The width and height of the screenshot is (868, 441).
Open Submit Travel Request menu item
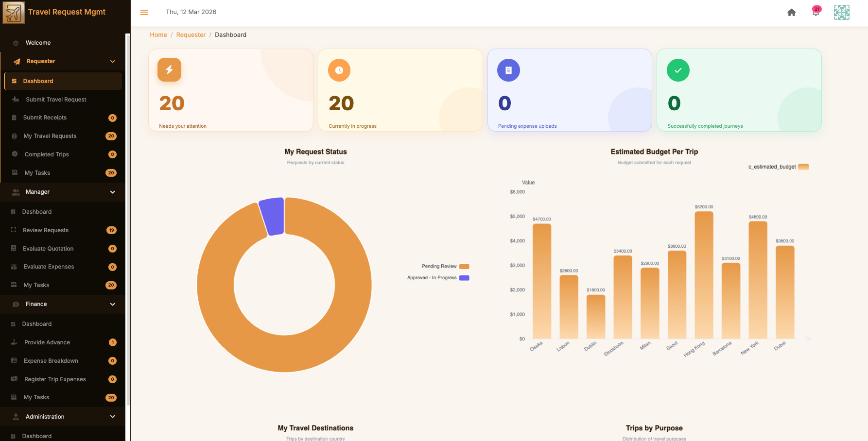56,100
